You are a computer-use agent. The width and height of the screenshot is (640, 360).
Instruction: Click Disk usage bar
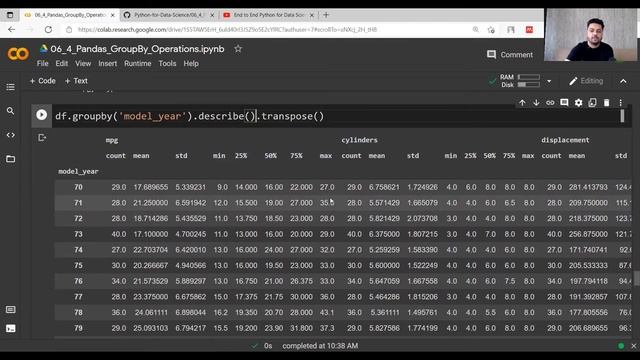(529, 84)
